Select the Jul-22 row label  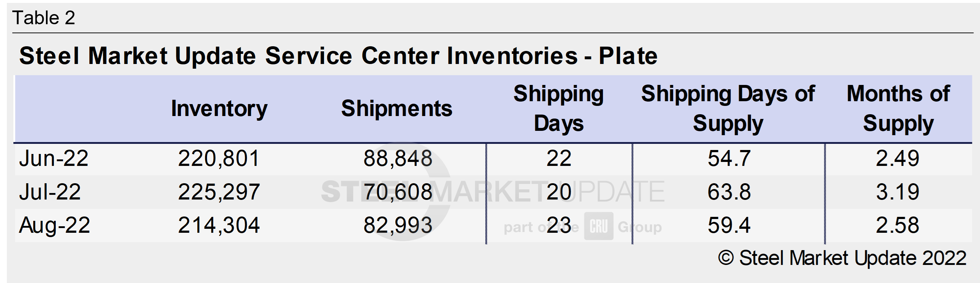50,192
